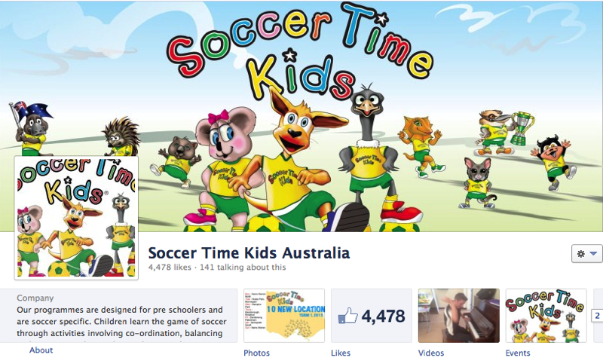Screen dimensions: 603x364
Task: Click the 4,478 number in Likes tile
Action: click(x=384, y=317)
